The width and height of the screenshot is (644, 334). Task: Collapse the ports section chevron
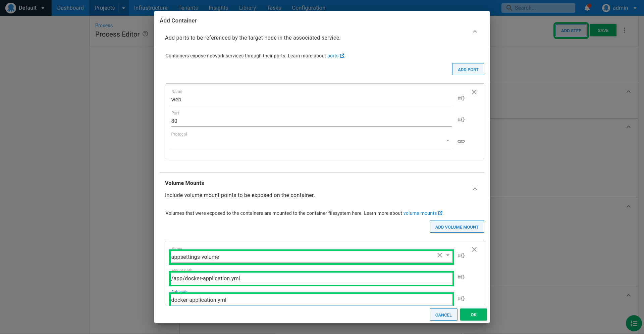tap(475, 32)
